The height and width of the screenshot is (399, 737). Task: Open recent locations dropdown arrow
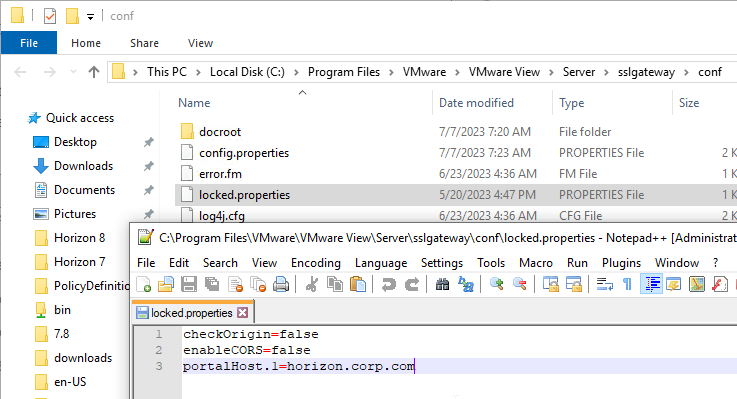[73, 72]
